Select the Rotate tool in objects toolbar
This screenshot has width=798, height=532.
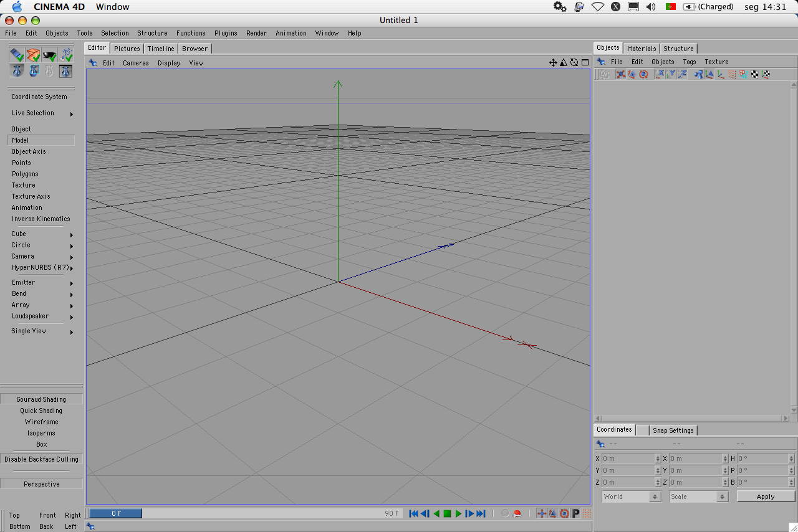[643, 74]
